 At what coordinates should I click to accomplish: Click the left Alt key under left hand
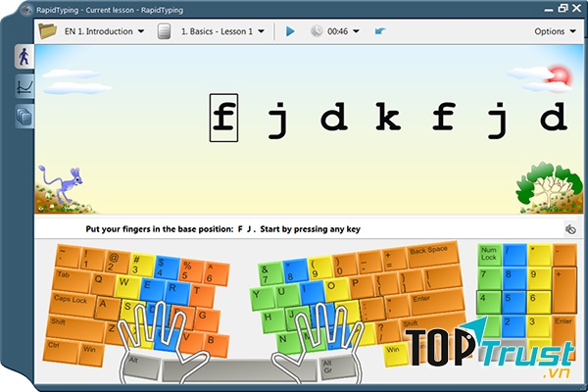pyautogui.click(x=142, y=367)
